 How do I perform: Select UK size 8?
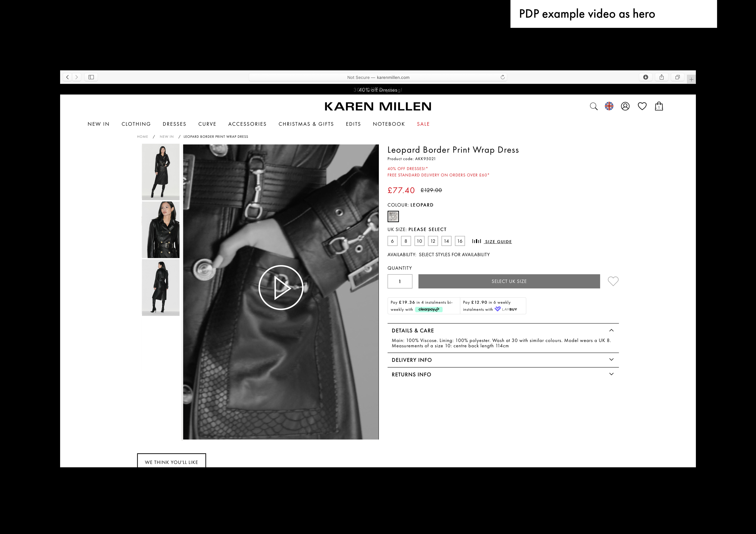406,241
